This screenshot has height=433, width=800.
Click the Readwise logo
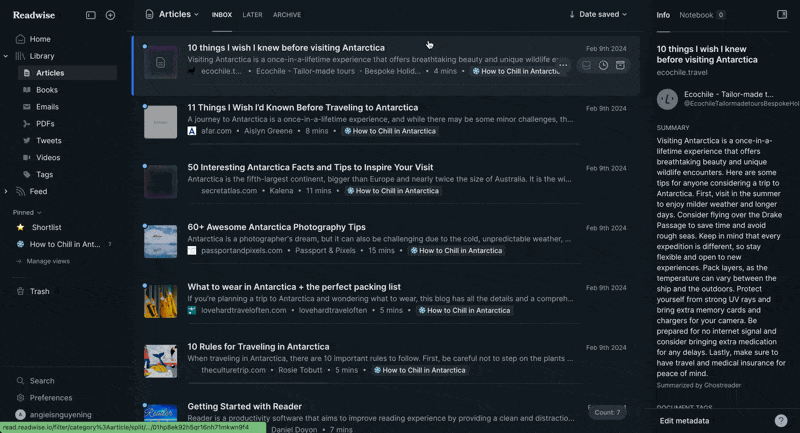tap(34, 15)
